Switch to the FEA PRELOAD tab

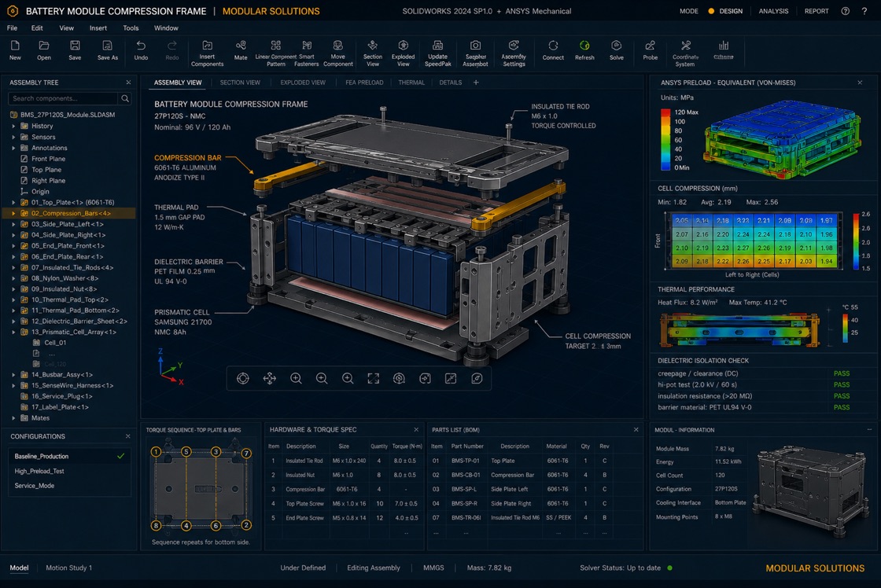364,83
